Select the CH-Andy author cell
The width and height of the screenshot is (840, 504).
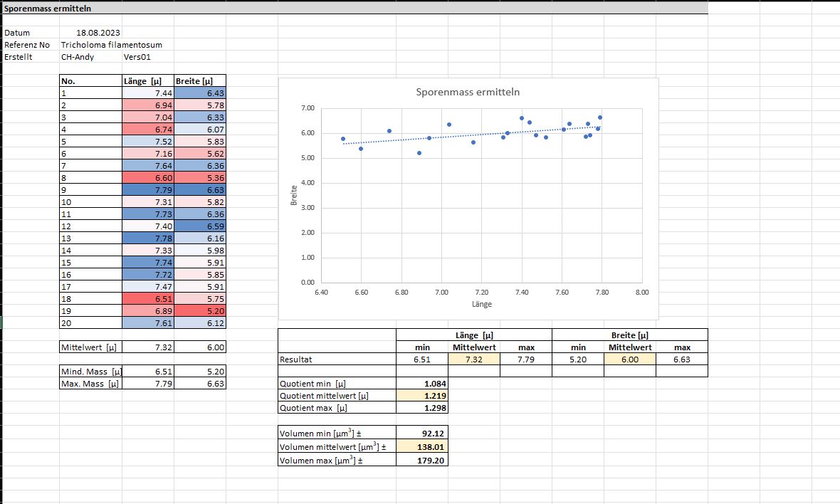click(x=78, y=57)
